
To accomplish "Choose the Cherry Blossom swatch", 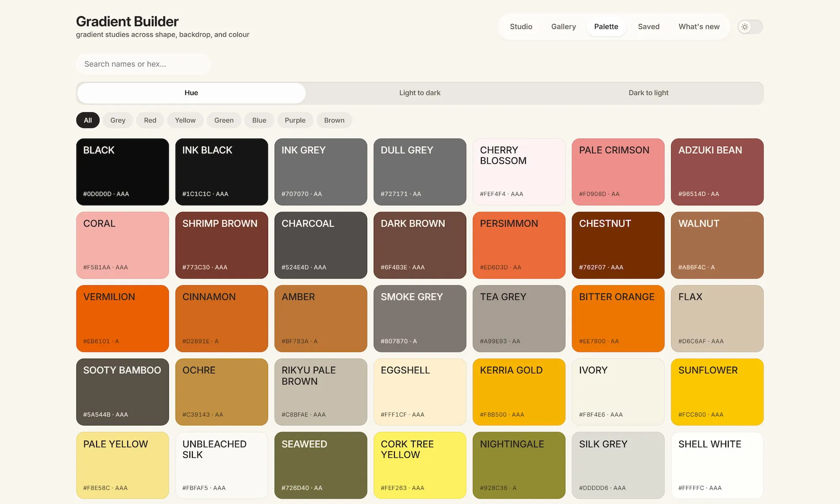I will tap(519, 172).
